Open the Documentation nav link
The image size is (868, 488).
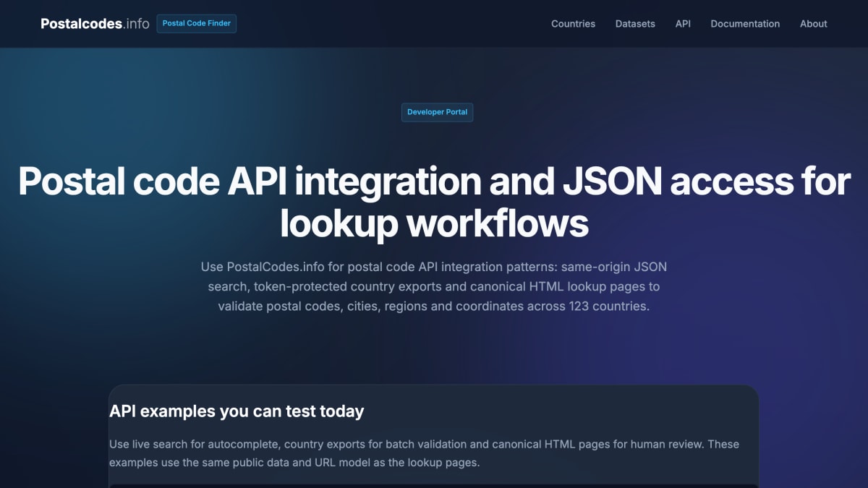[x=745, y=24]
